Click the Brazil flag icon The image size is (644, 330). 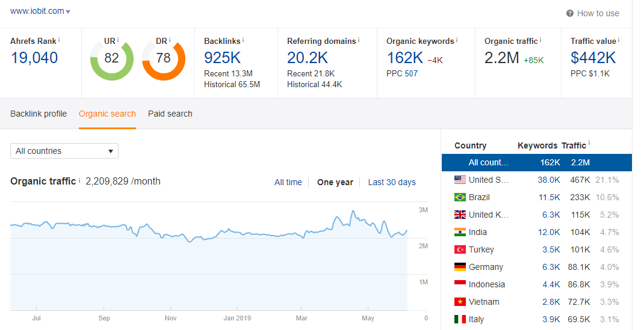(x=460, y=197)
